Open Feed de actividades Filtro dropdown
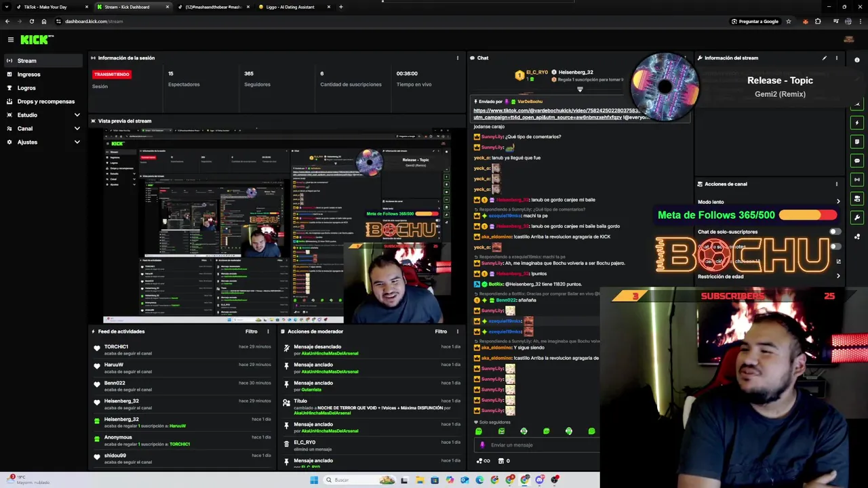The image size is (868, 488). [251, 331]
